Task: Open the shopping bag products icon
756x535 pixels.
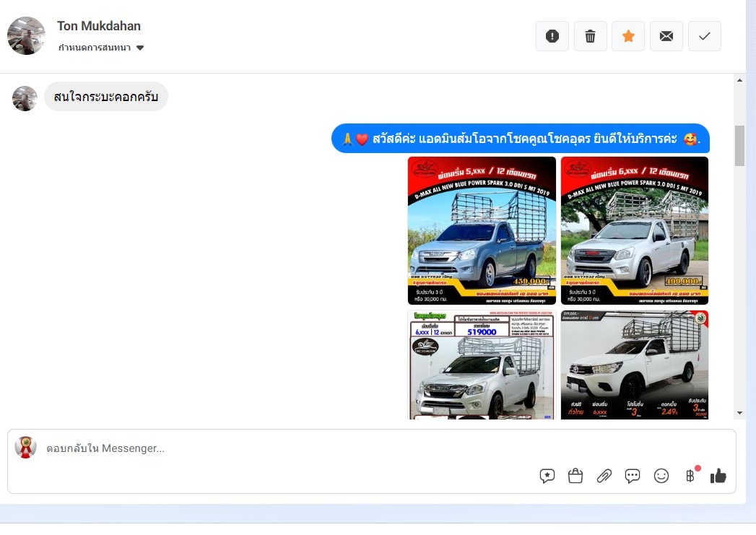Action: [x=575, y=477]
